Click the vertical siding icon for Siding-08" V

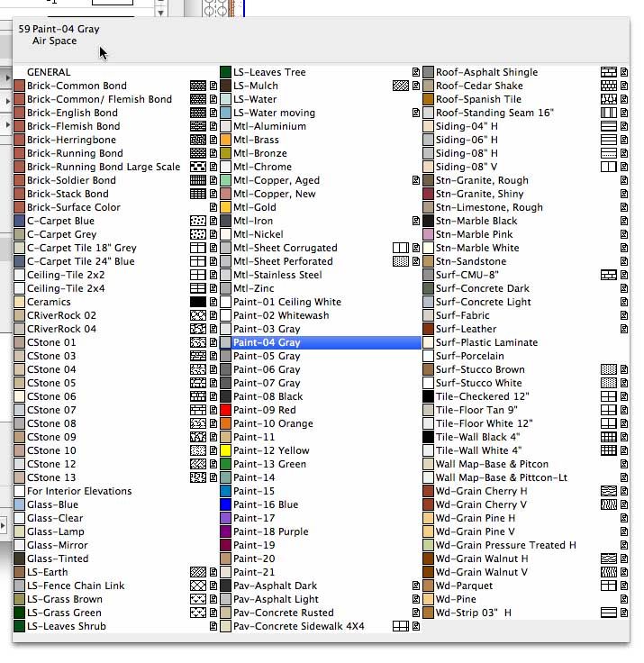pyautogui.click(x=609, y=167)
